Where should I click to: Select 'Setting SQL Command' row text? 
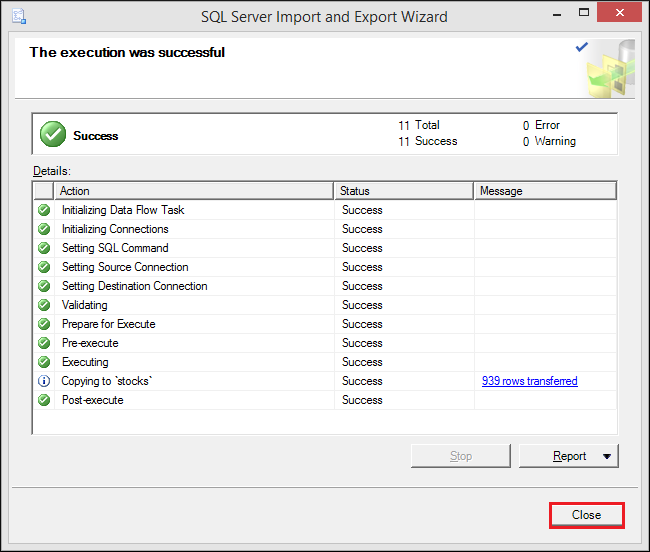pos(115,248)
